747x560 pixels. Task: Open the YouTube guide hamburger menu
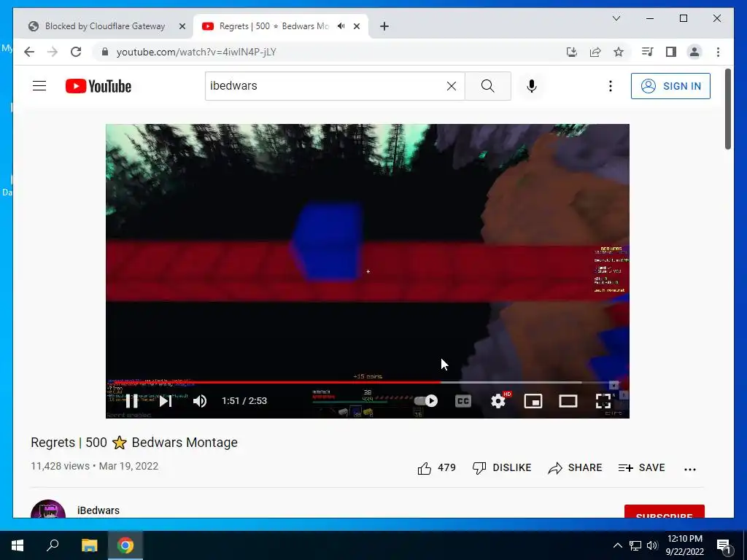tap(39, 86)
